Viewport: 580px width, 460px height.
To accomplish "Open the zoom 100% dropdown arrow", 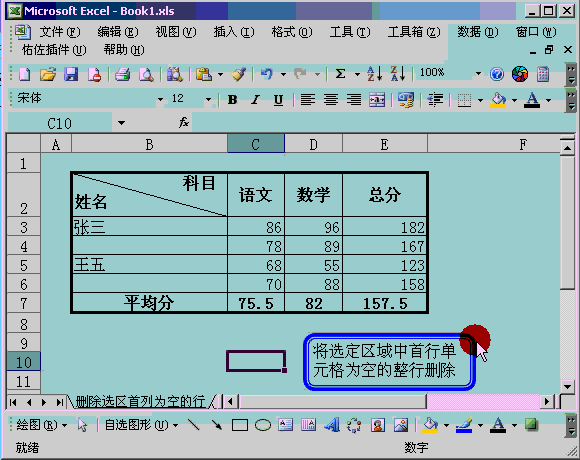I will point(478,74).
